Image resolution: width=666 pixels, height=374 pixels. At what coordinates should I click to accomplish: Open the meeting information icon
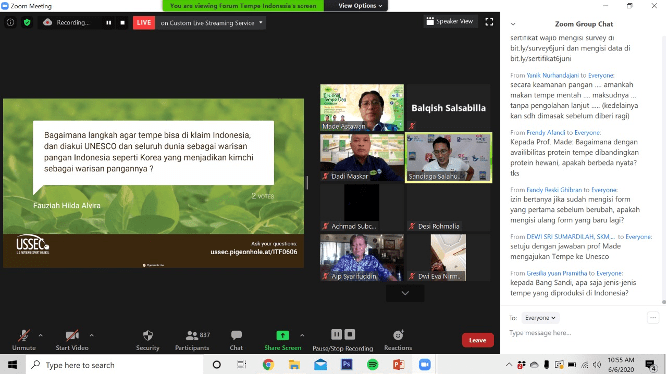(10, 22)
